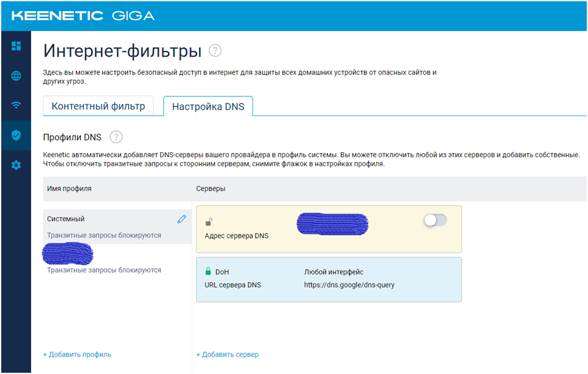The width and height of the screenshot is (588, 374).
Task: Click Транзитные запросы блокируются under Системный
Action: click(104, 235)
